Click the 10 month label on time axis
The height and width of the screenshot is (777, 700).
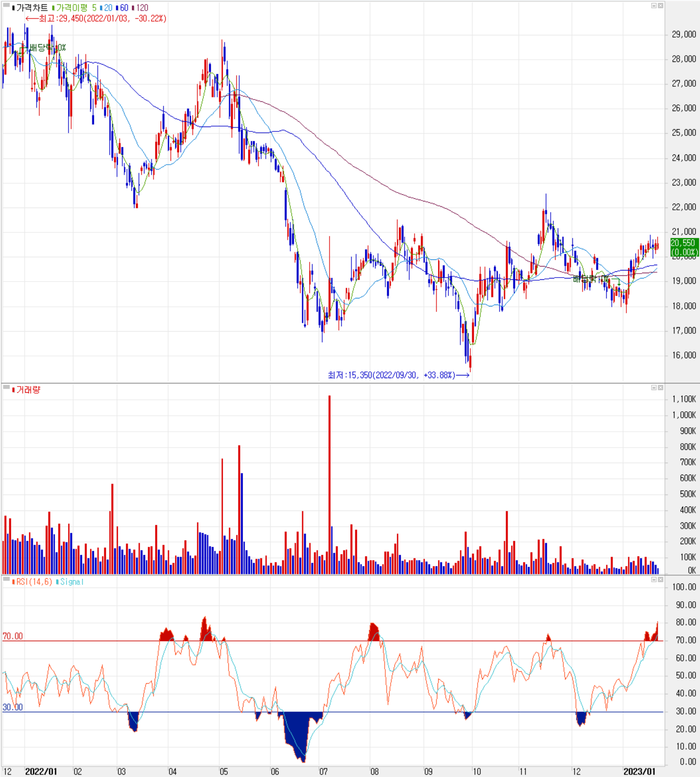click(477, 772)
